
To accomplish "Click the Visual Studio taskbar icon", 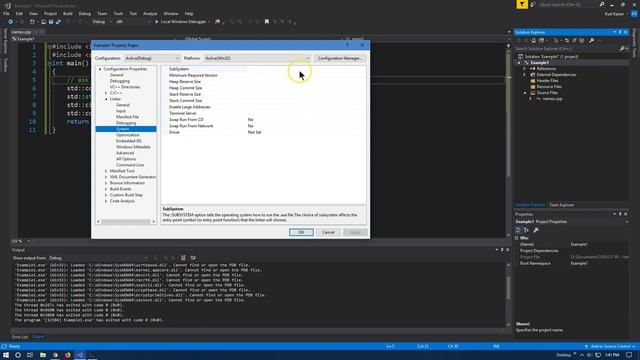I will tap(80, 355).
